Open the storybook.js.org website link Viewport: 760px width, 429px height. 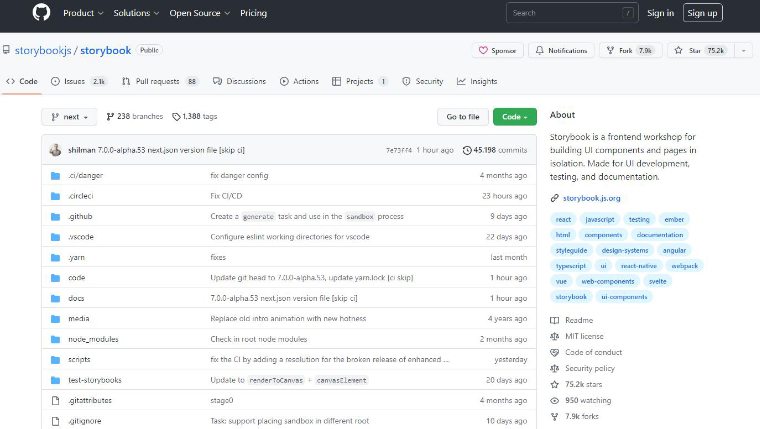coord(591,198)
